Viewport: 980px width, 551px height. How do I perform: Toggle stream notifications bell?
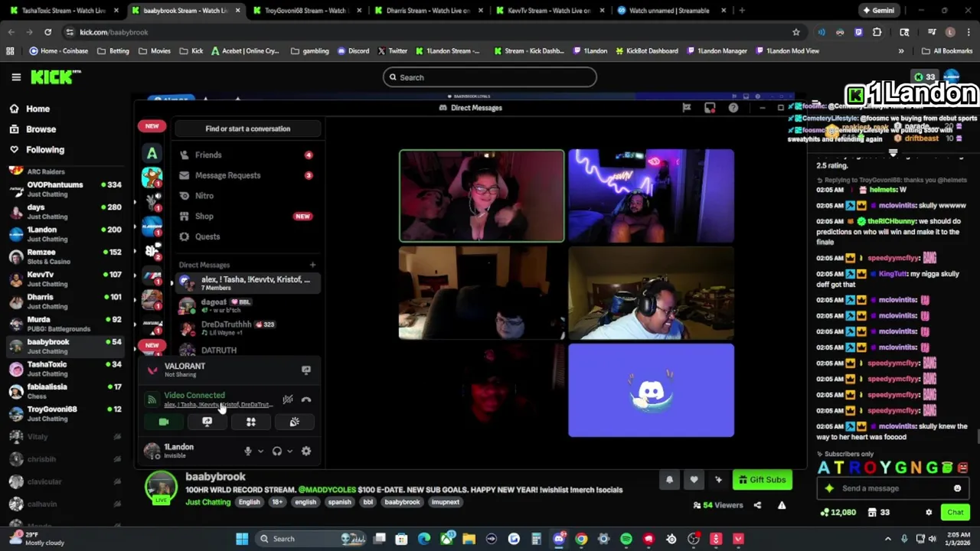pyautogui.click(x=669, y=480)
